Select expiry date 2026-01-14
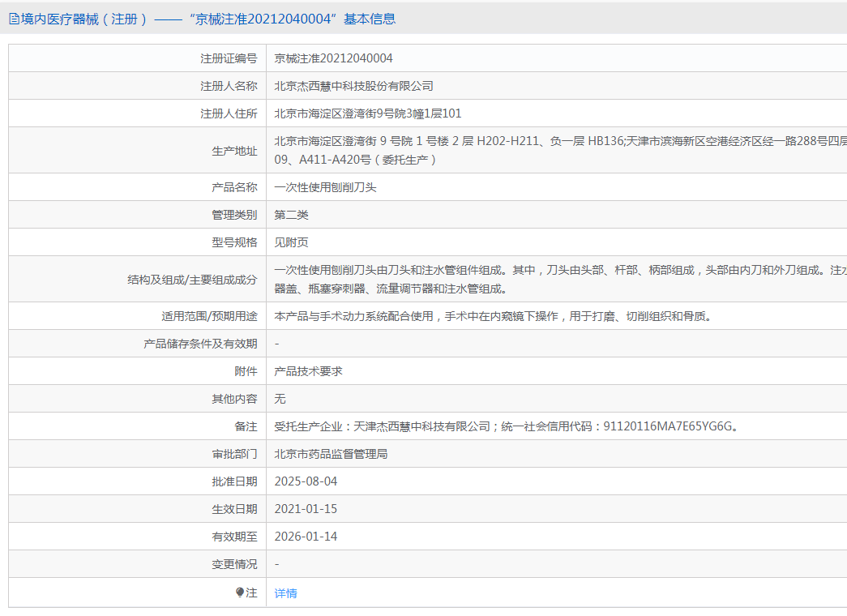This screenshot has width=847, height=616. point(306,537)
